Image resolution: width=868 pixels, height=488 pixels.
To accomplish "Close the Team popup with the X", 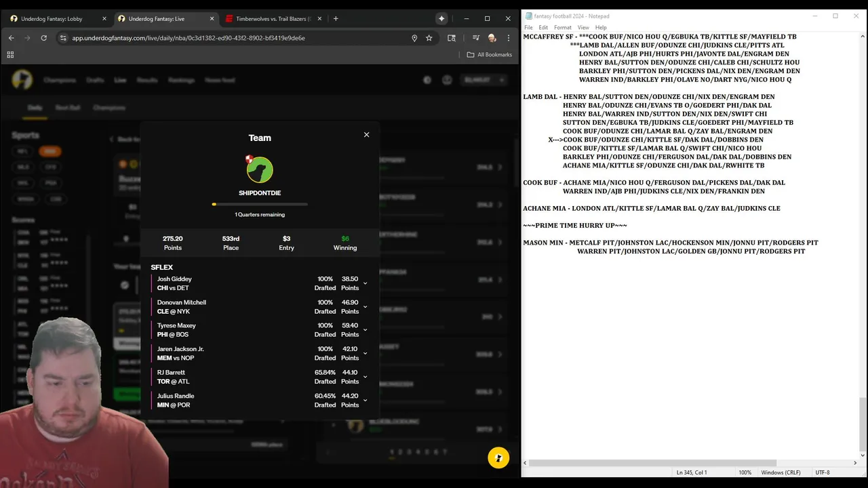I will (x=366, y=135).
